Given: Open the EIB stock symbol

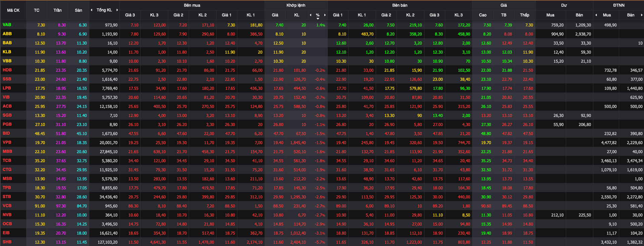Looking at the screenshot, I should coord(6,233).
